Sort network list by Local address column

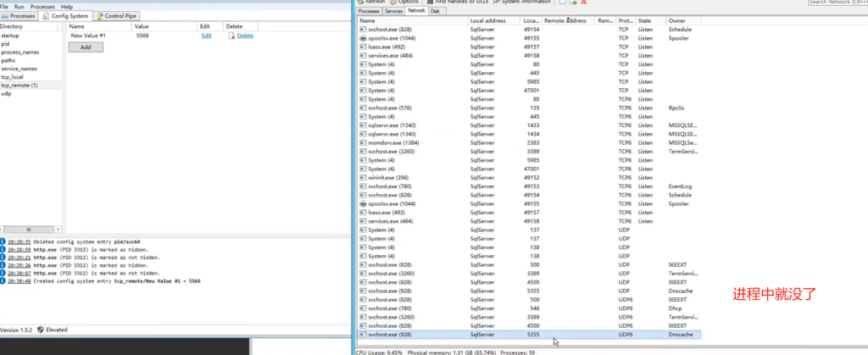(494, 20)
